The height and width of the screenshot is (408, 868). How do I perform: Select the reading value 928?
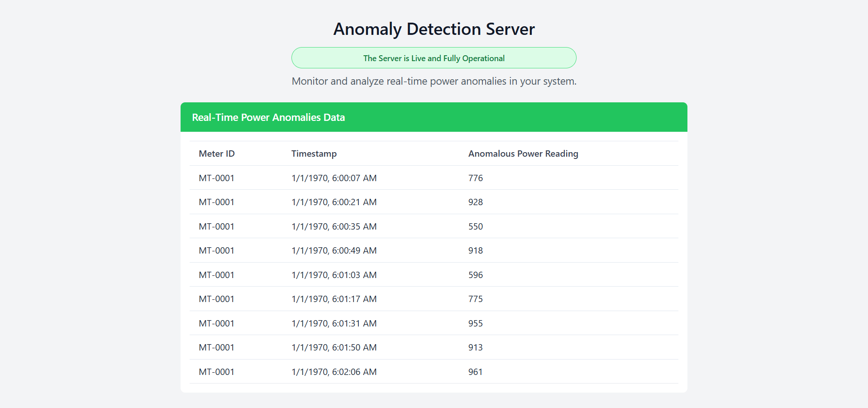click(476, 202)
